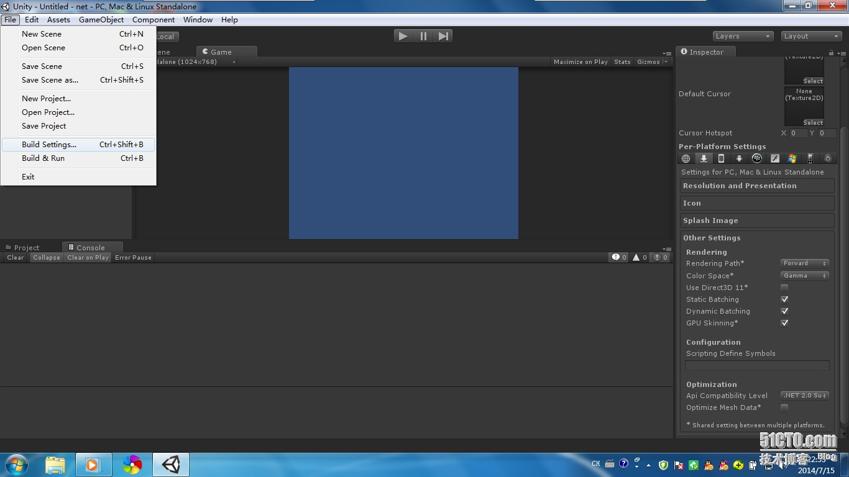Viewport: 849px width, 477px height.
Task: Expand the Icon settings section
Action: [757, 203]
